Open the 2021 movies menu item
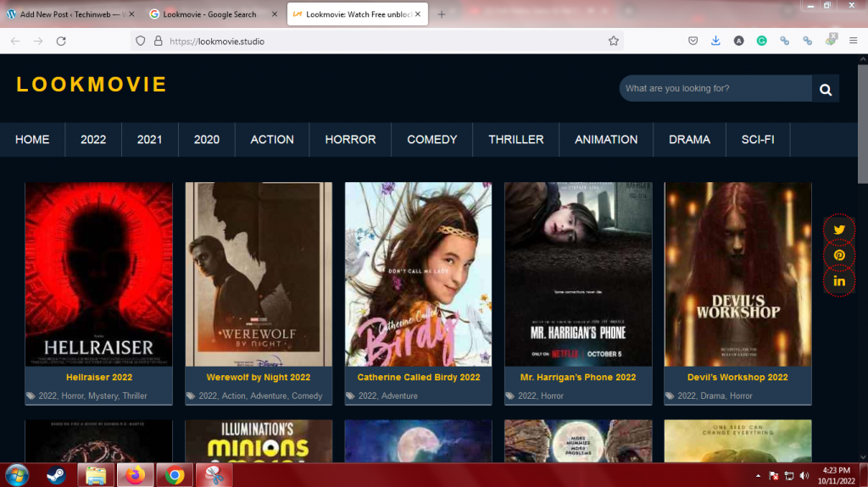This screenshot has width=868, height=487. tap(149, 140)
